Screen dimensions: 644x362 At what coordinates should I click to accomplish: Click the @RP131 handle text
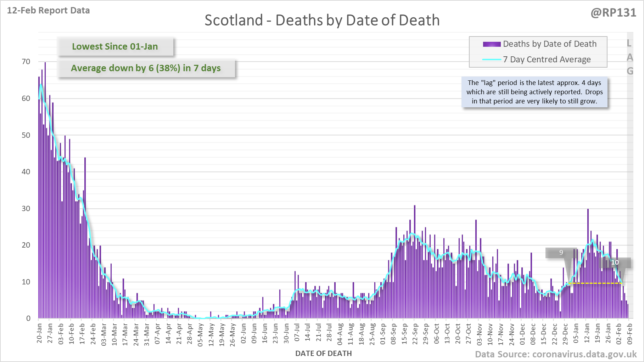click(x=613, y=13)
